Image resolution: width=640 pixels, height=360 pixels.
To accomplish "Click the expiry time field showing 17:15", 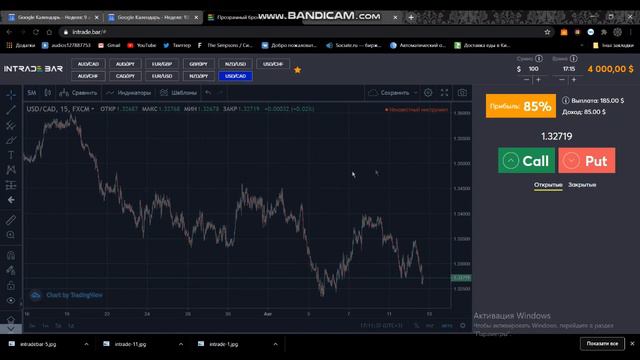I will [569, 69].
